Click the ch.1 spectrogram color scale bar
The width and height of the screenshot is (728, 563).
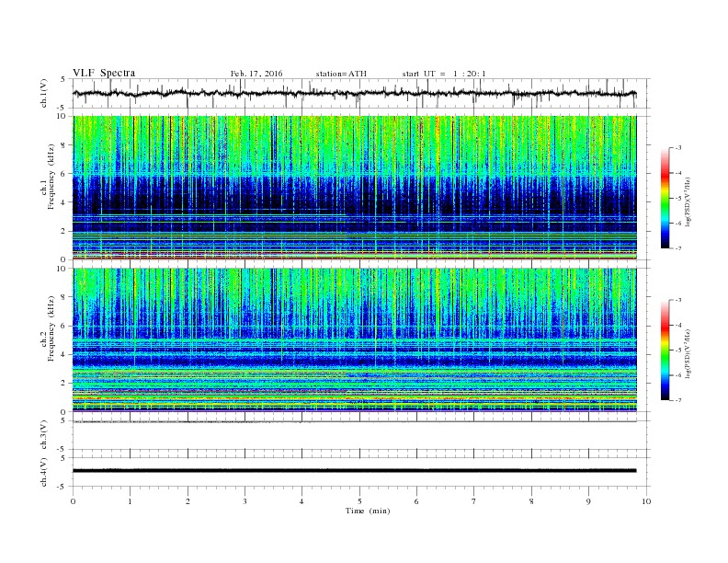(x=665, y=198)
